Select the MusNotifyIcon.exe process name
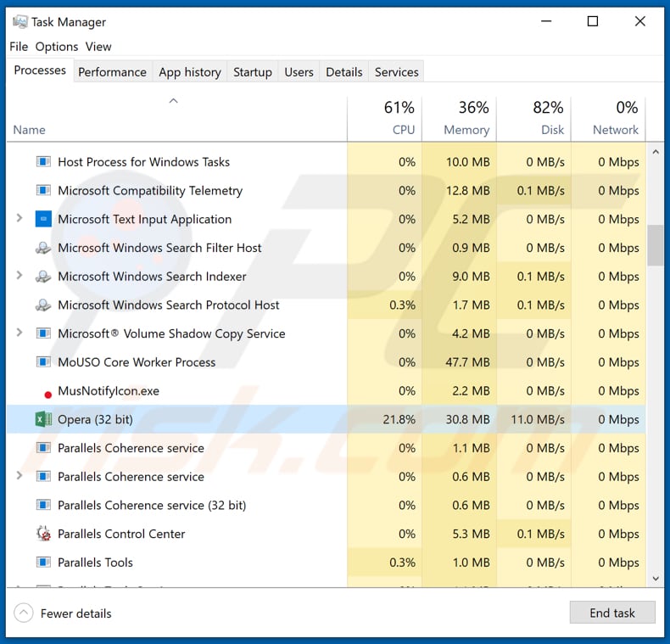The image size is (670, 644). click(x=109, y=391)
